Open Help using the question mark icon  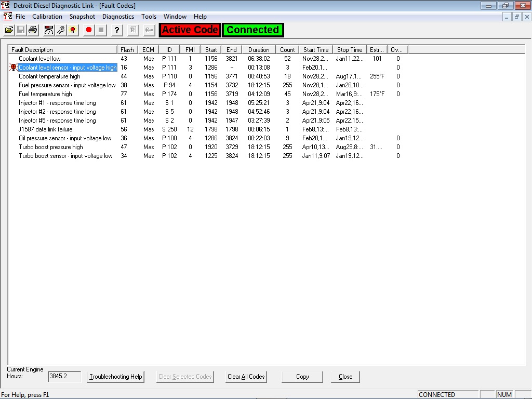(115, 30)
